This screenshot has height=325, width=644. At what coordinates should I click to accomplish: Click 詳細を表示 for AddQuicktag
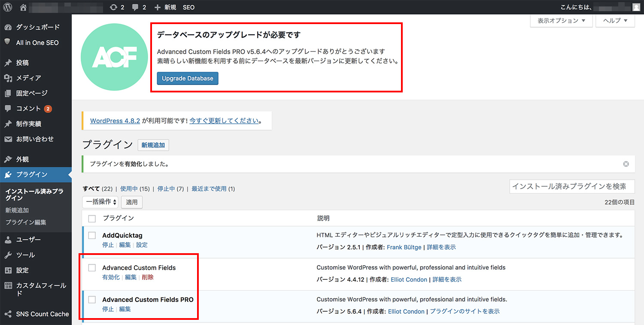pyautogui.click(x=441, y=247)
